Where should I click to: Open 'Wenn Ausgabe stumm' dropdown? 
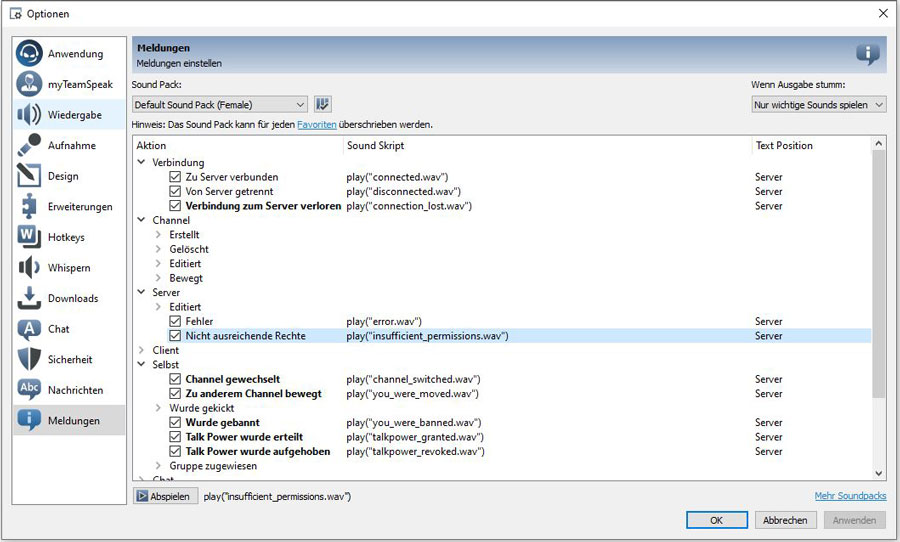point(818,104)
